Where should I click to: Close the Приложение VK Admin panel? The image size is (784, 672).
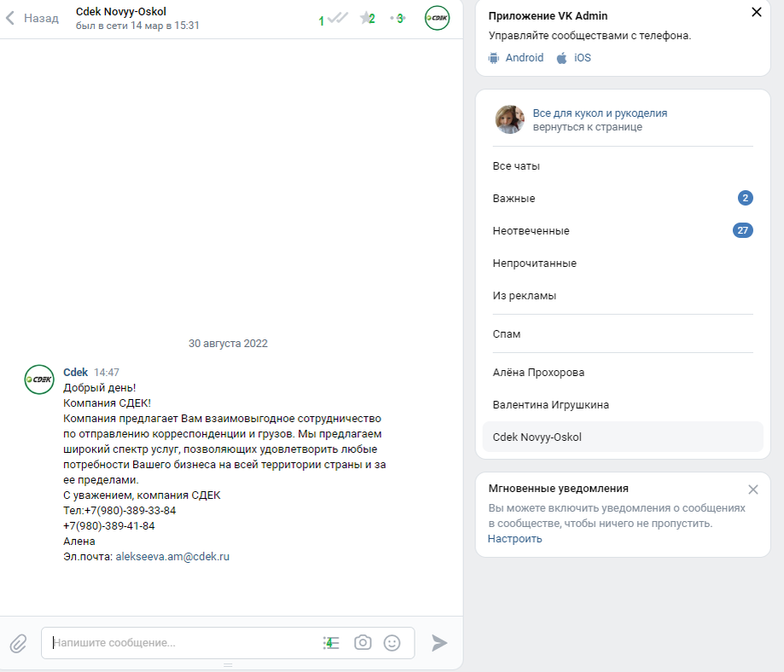click(x=757, y=12)
